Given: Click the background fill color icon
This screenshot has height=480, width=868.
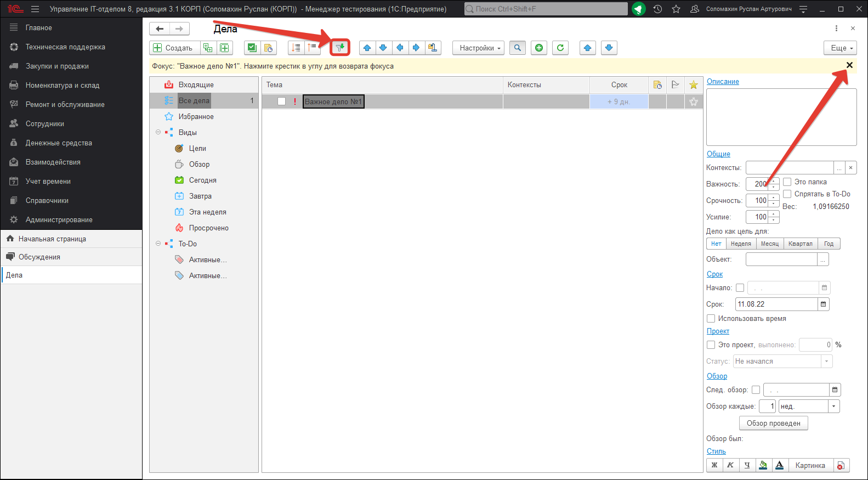Looking at the screenshot, I should [x=763, y=465].
